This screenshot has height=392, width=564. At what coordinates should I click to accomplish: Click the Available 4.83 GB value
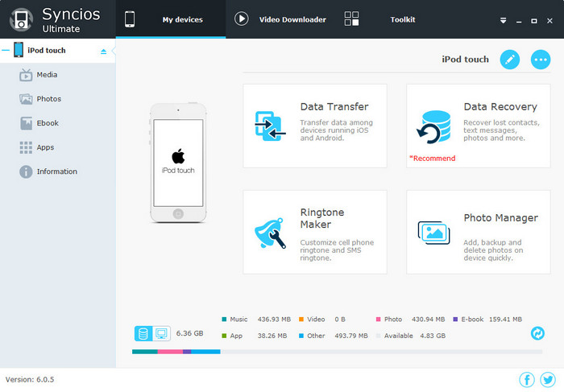click(x=433, y=336)
